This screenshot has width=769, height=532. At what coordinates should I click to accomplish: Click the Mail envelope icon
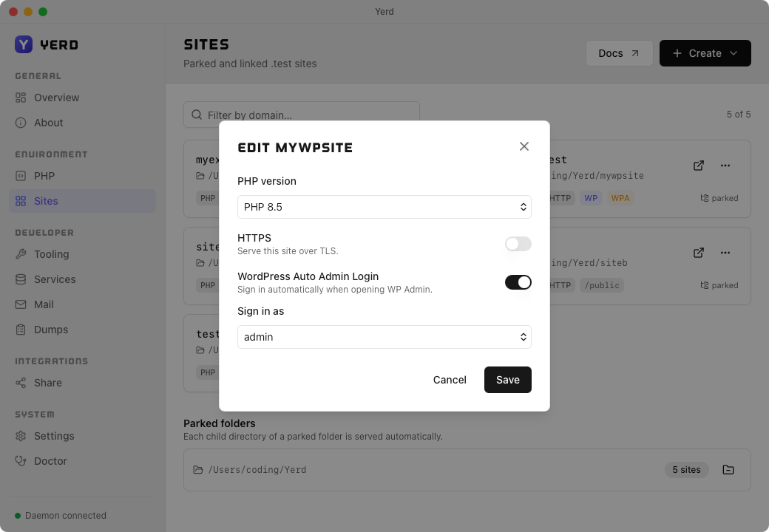point(21,304)
